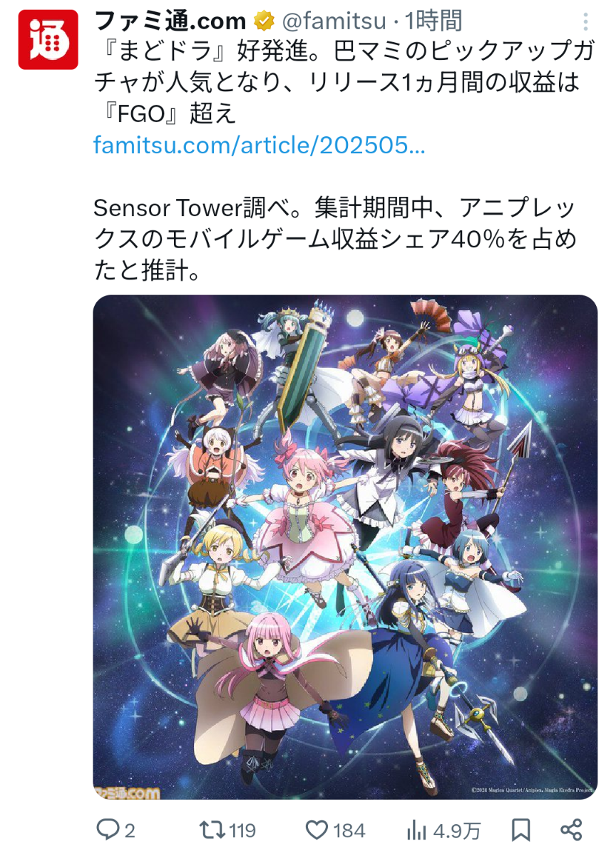
Task: Like the tweet with heart icon
Action: (317, 830)
